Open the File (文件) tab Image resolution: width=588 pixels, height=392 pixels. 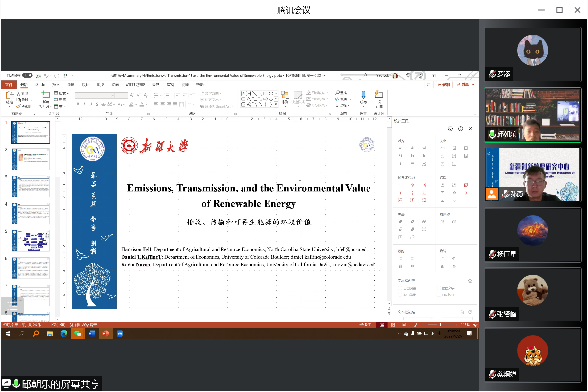point(9,85)
